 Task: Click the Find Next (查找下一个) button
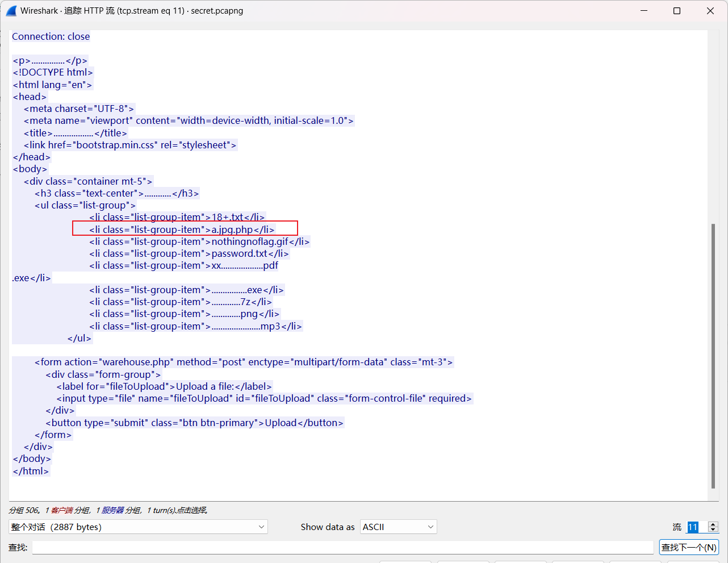pos(689,547)
